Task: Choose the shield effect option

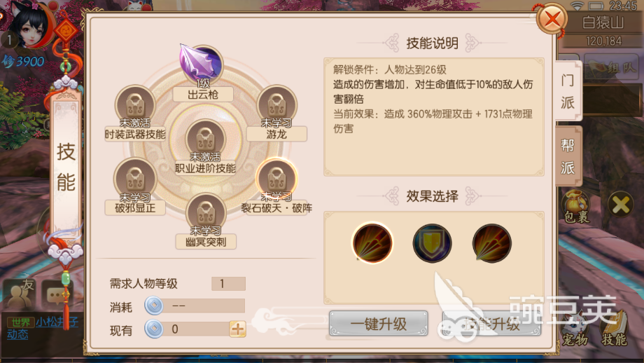Action: (x=432, y=243)
